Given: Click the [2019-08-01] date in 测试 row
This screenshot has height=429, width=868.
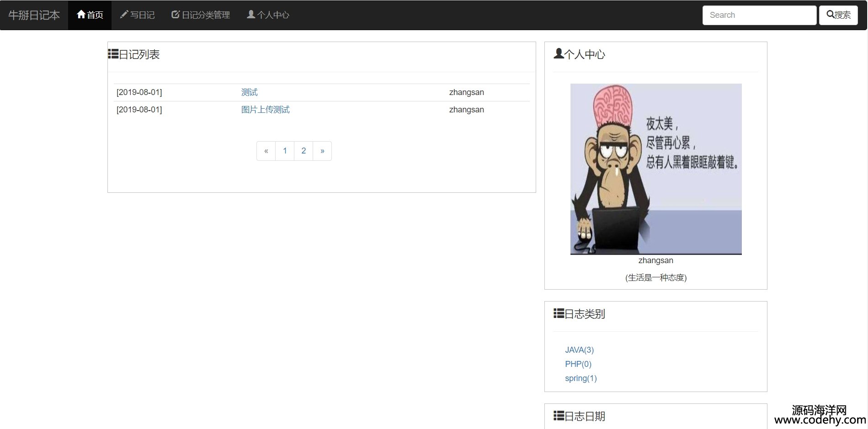Looking at the screenshot, I should 139,92.
